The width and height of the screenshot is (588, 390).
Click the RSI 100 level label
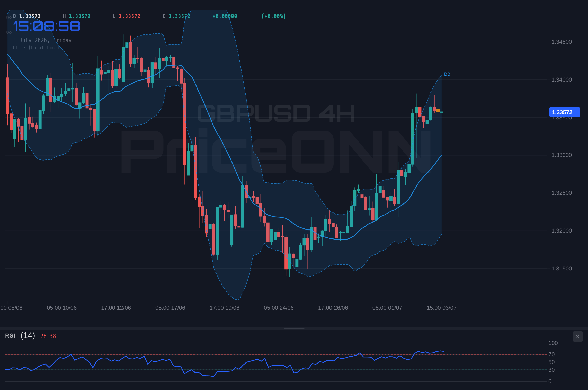coord(553,343)
